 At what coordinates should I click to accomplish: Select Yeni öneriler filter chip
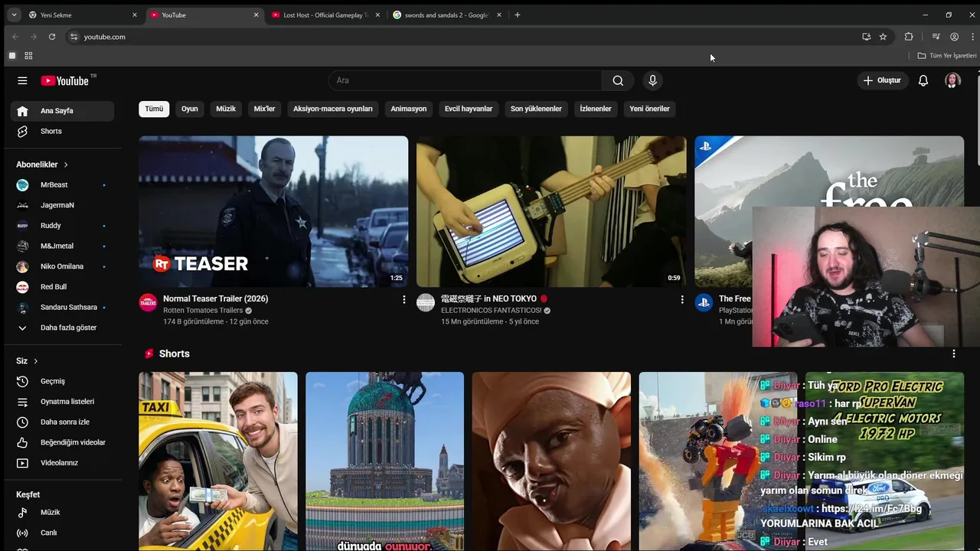(x=649, y=109)
